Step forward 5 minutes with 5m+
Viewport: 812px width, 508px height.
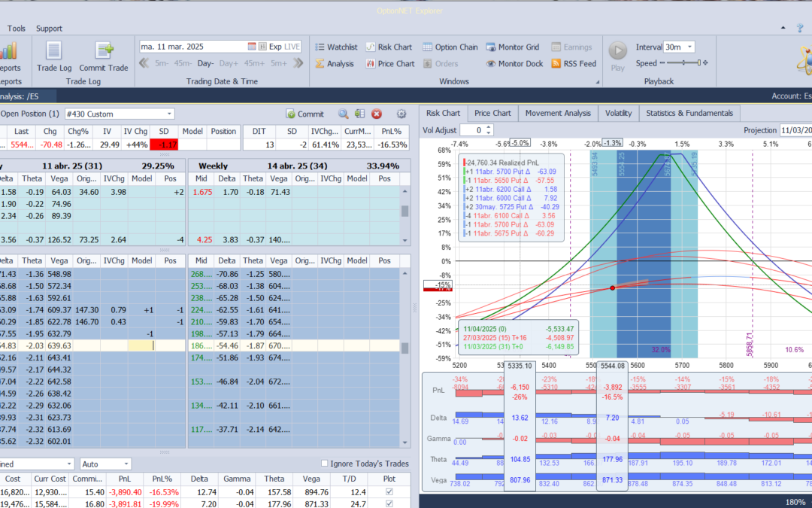coord(279,63)
